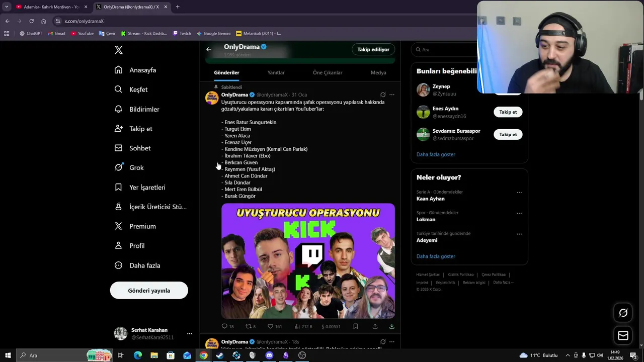Click the $ 0.00551 earnings value
Screen dimensions: 644x362
331,326
